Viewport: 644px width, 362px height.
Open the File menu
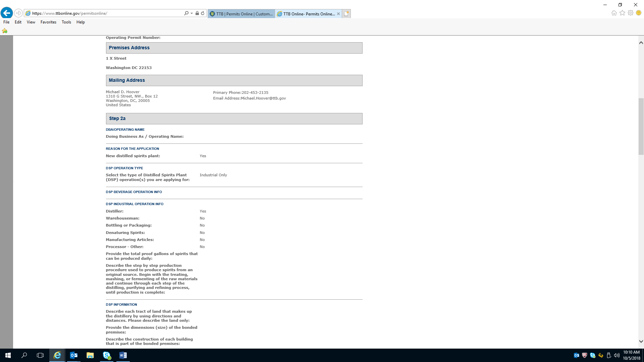tap(6, 22)
